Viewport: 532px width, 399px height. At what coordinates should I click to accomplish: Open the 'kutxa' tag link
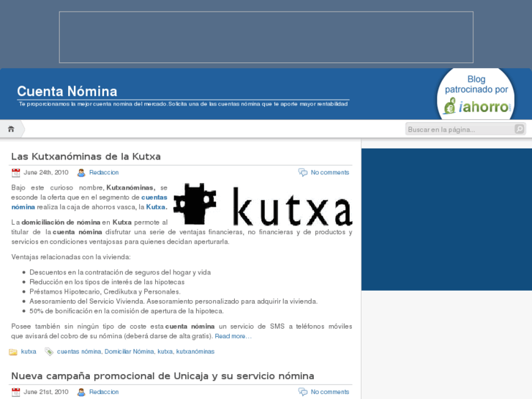pos(165,351)
